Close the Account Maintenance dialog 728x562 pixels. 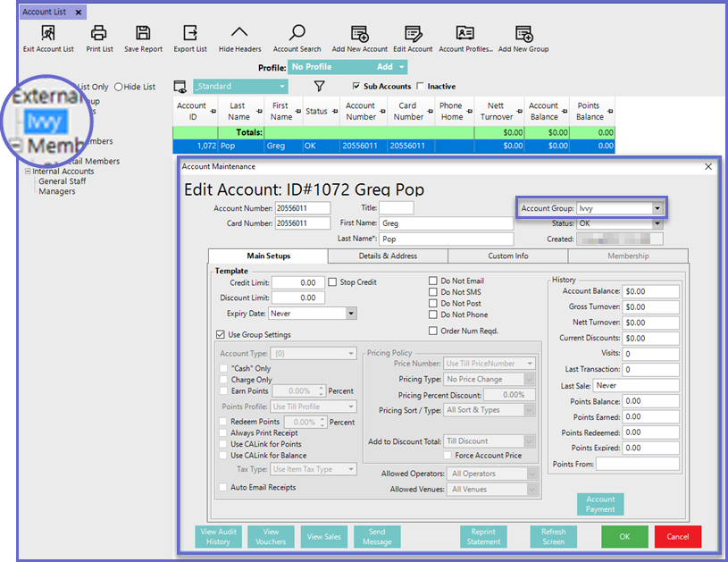[x=708, y=166]
